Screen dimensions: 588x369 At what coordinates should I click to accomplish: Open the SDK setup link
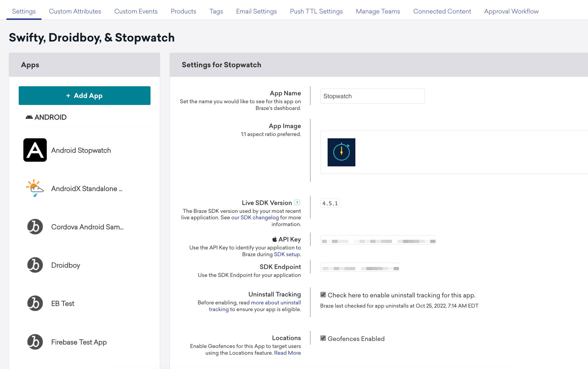(x=287, y=254)
